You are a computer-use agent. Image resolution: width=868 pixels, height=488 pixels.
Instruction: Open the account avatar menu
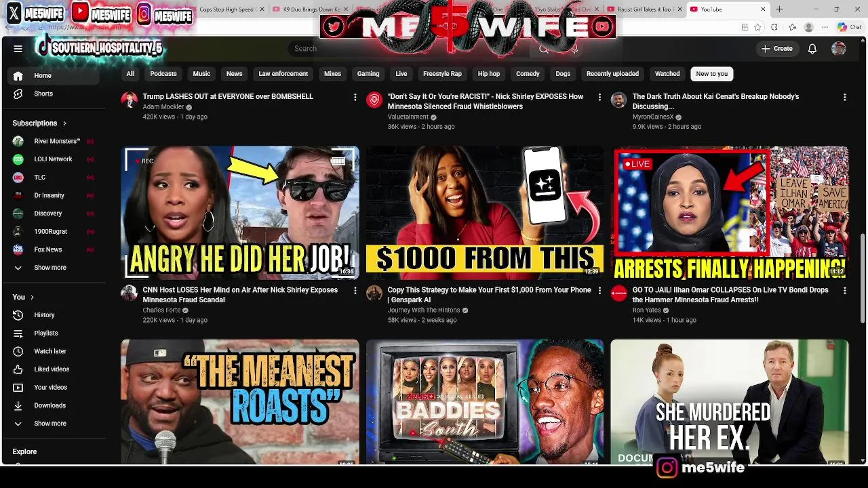[839, 49]
